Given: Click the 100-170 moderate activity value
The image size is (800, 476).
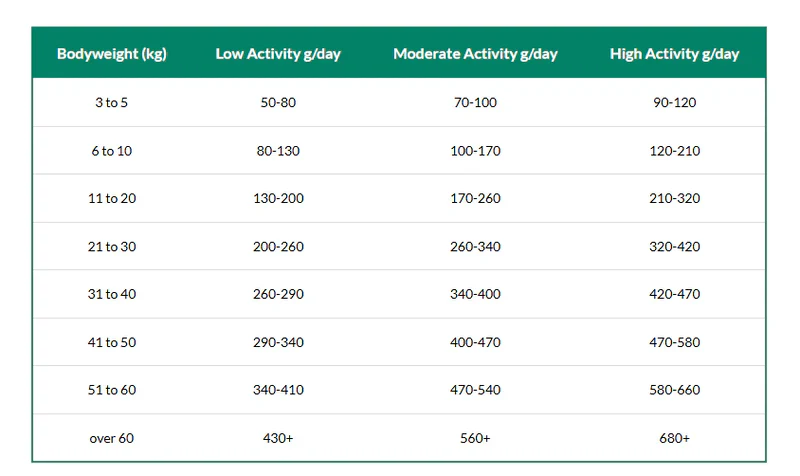Looking at the screenshot, I should coord(476,151).
